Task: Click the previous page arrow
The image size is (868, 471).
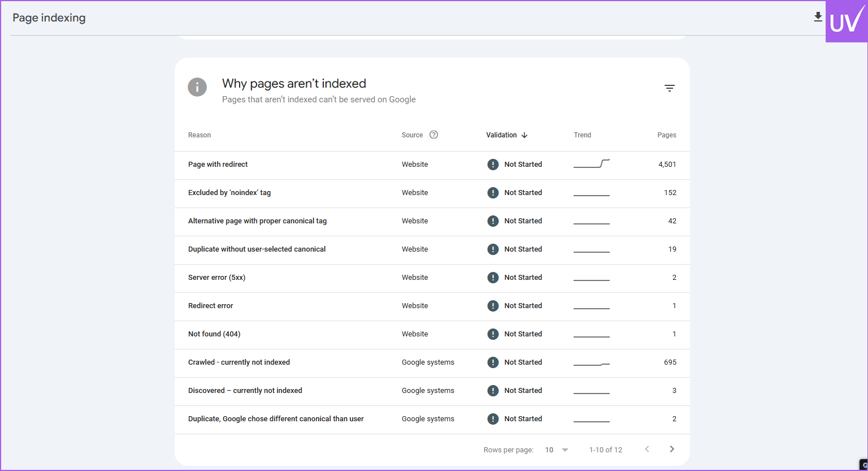Action: (647, 449)
